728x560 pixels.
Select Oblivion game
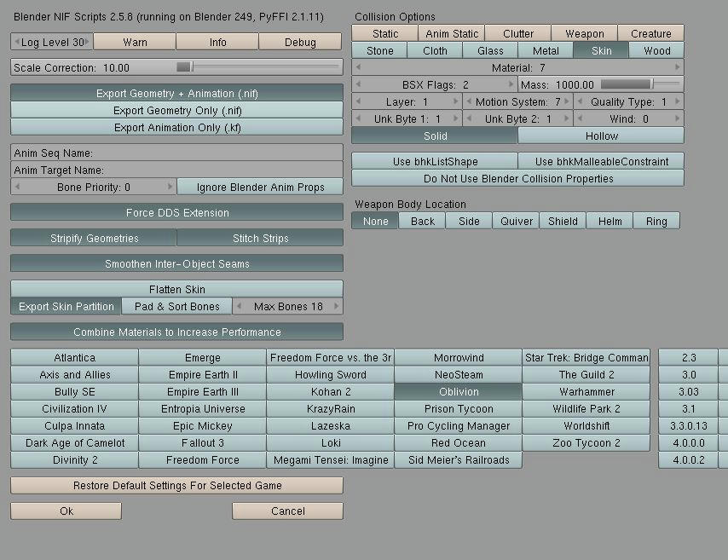[x=459, y=391]
